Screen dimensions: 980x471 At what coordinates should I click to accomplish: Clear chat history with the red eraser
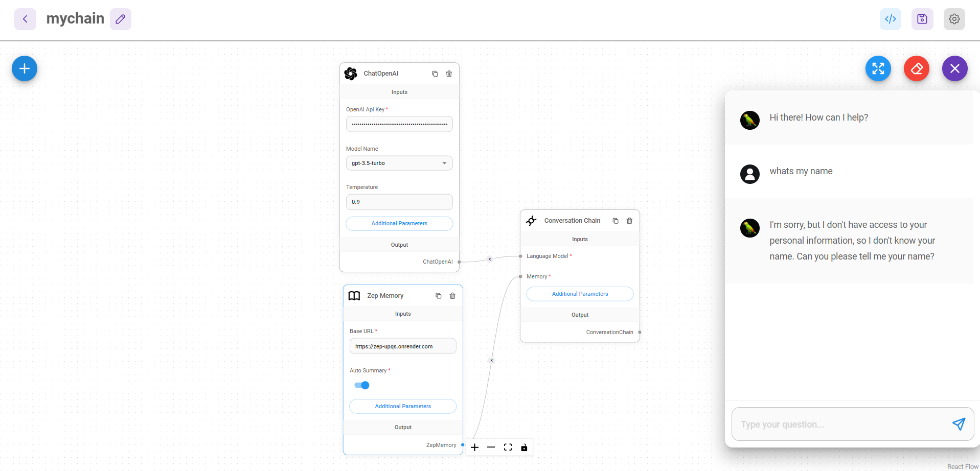[916, 68]
